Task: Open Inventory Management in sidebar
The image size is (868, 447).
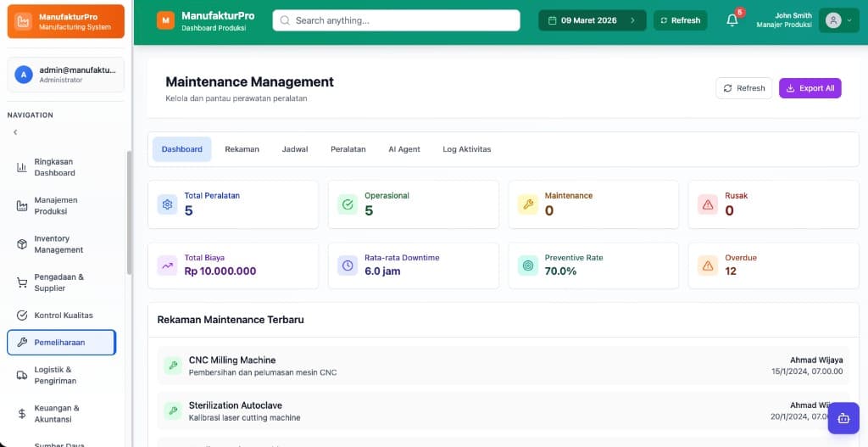Action: point(58,244)
